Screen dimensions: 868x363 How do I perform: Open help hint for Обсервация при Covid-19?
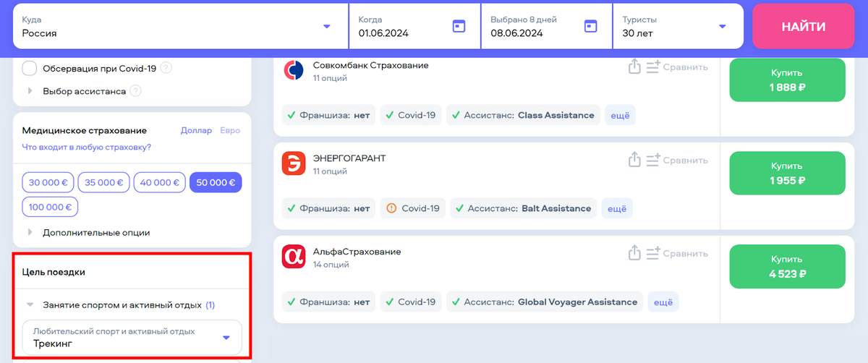[166, 69]
